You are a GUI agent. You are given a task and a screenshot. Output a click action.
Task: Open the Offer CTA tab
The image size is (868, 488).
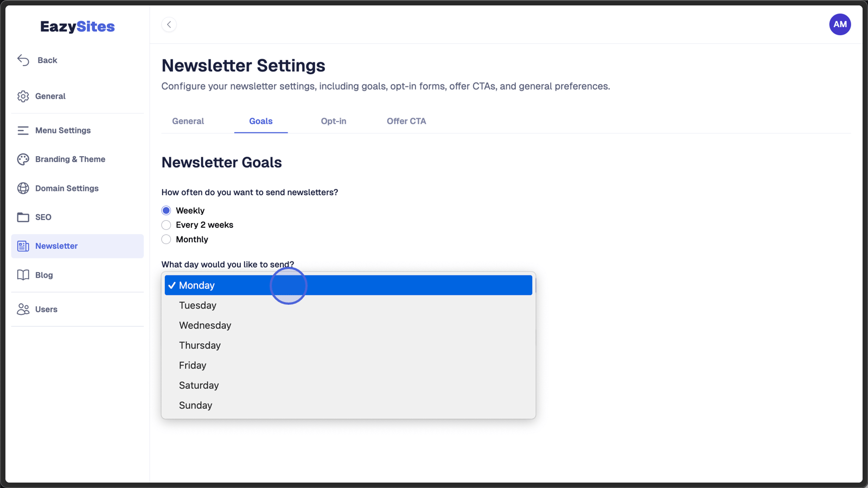click(x=406, y=121)
